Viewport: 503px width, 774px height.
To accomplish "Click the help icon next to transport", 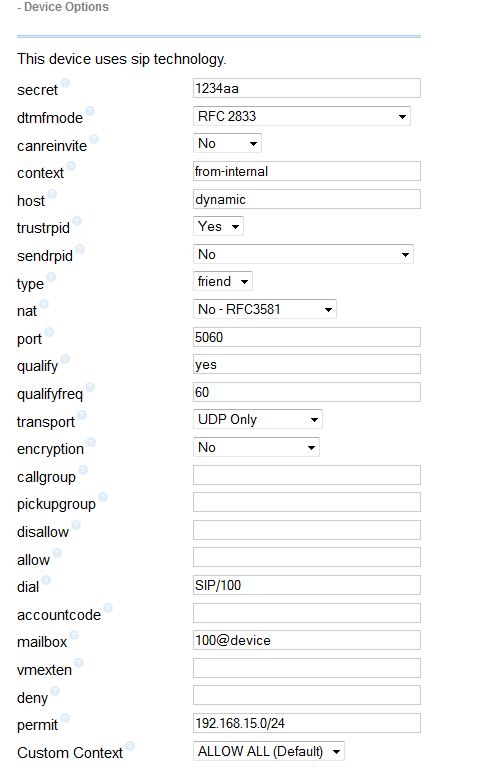I will pos(82,415).
